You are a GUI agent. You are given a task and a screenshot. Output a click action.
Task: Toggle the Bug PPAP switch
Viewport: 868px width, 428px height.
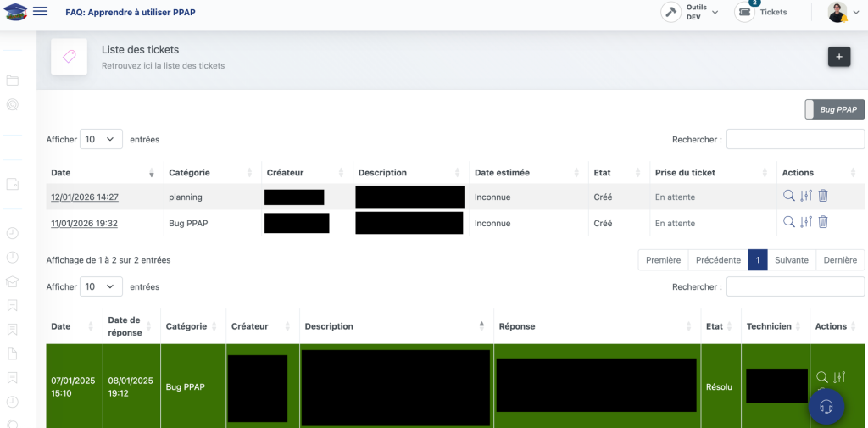click(835, 109)
